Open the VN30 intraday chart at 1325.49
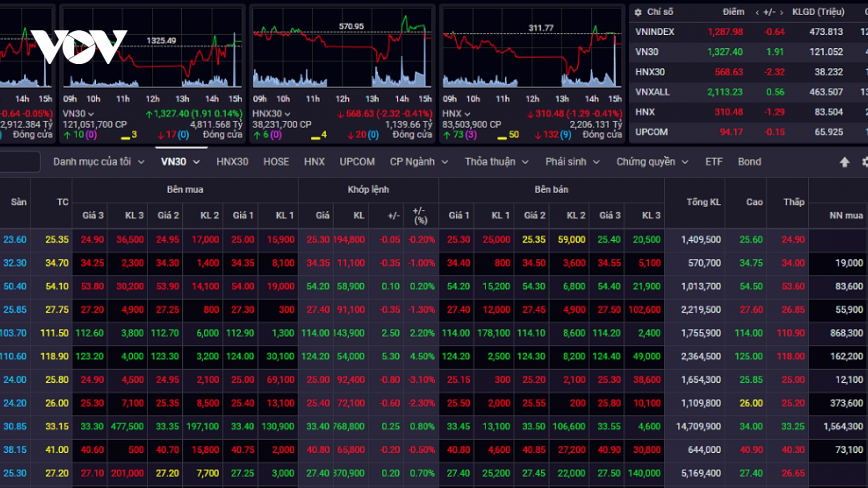 pyautogui.click(x=152, y=47)
